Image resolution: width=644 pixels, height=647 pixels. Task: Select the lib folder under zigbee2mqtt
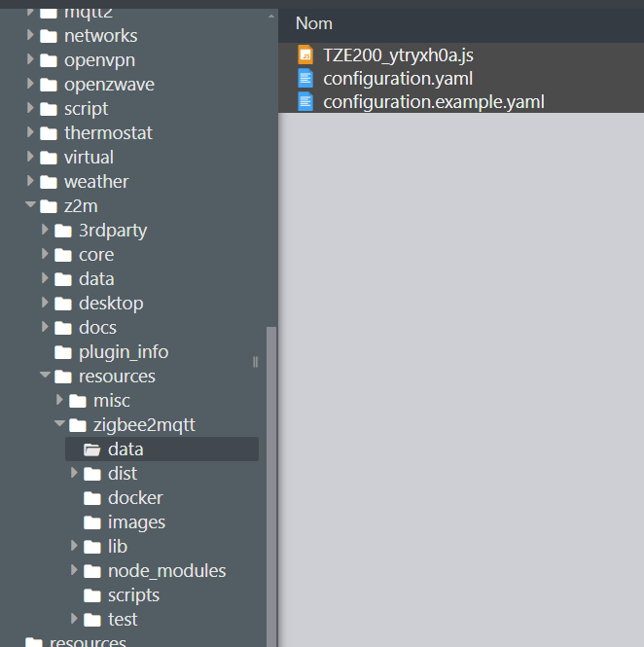[118, 547]
